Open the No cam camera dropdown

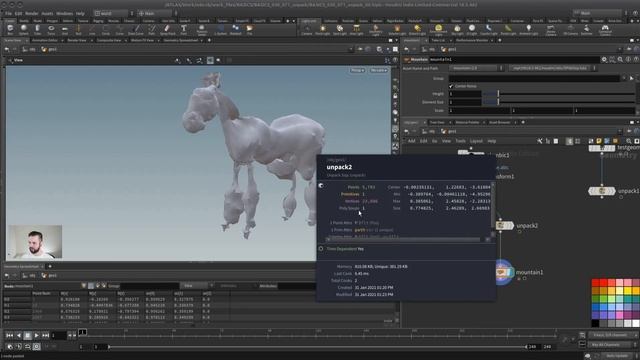(378, 71)
